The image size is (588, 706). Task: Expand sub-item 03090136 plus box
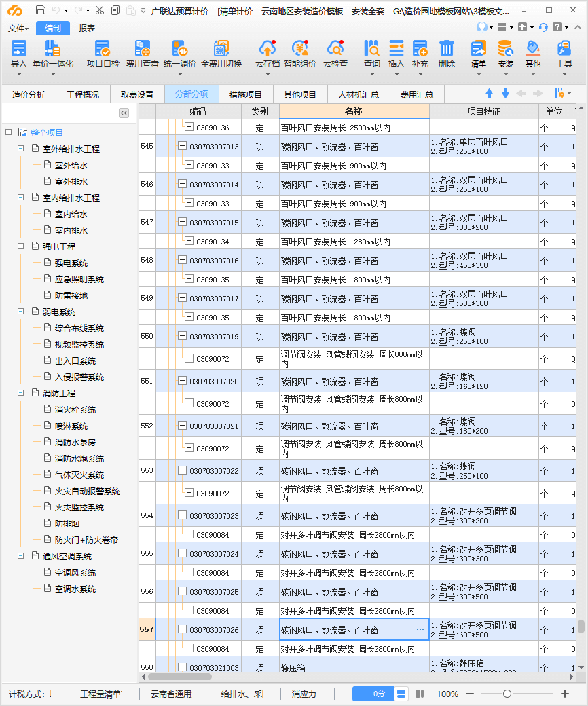point(189,127)
